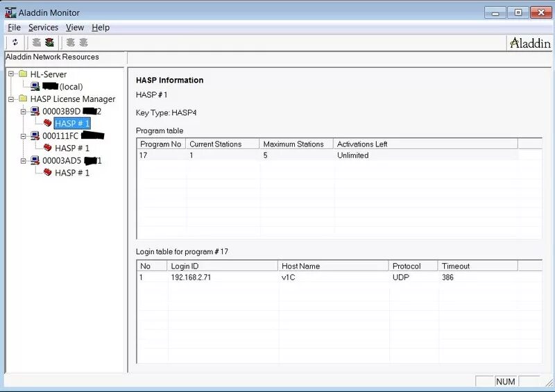Select the (local) server entry
Viewport: 555px width, 392px height.
62,87
